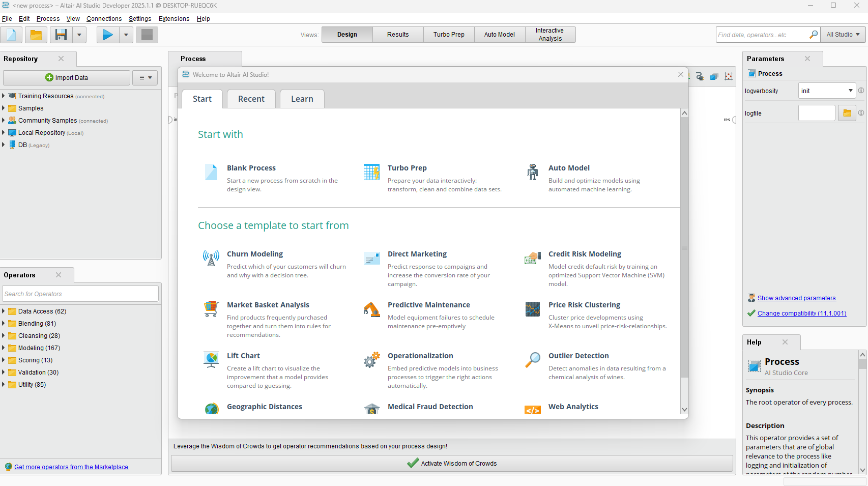This screenshot has width=868, height=486.
Task: Switch to the Results view
Action: click(398, 35)
